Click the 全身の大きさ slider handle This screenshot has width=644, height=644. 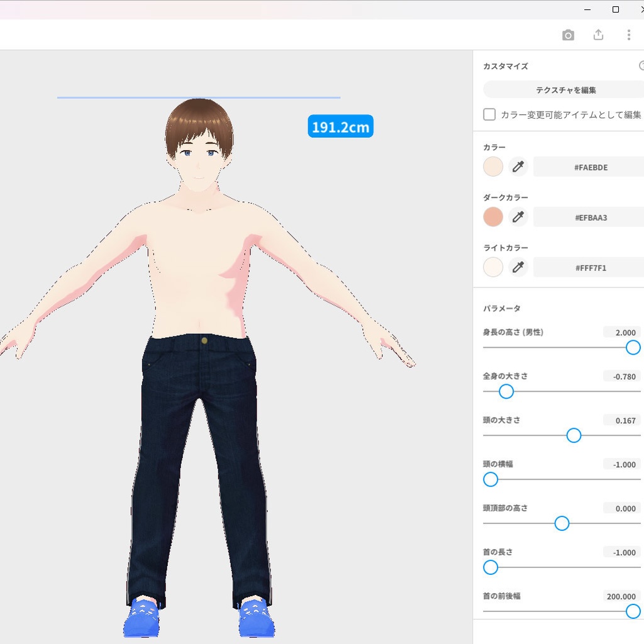(506, 391)
